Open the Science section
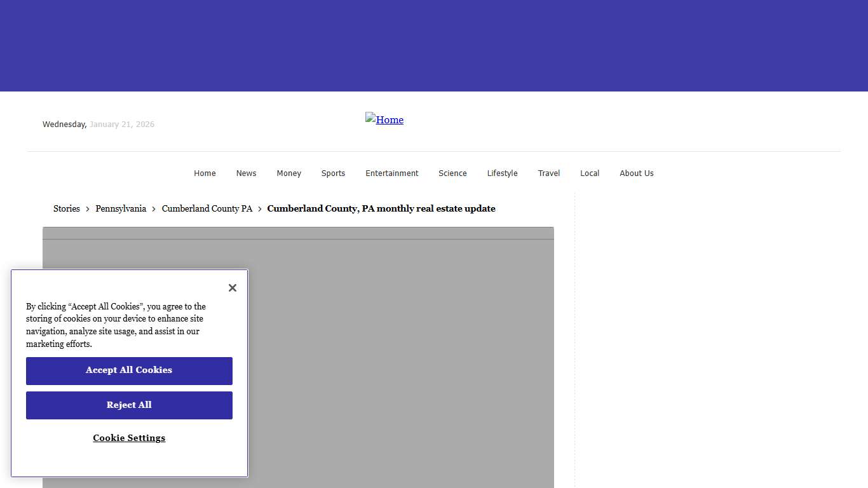Screen dimensions: 868x488 point(452,173)
